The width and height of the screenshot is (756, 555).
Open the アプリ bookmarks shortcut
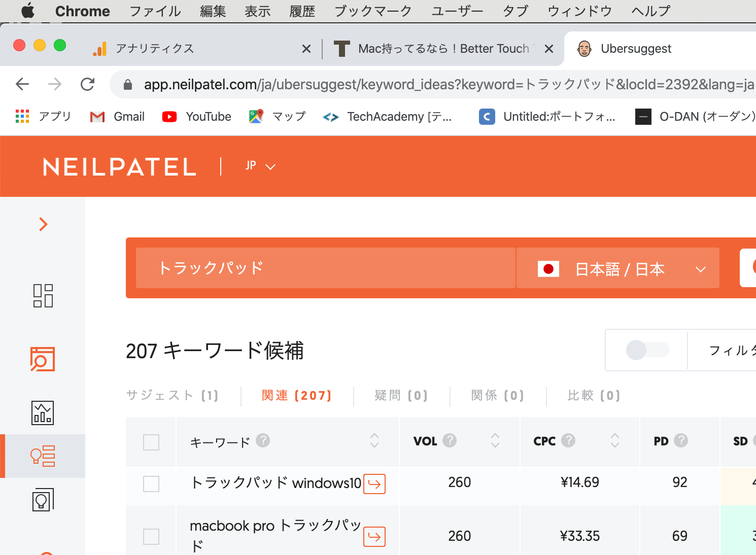pyautogui.click(x=43, y=117)
